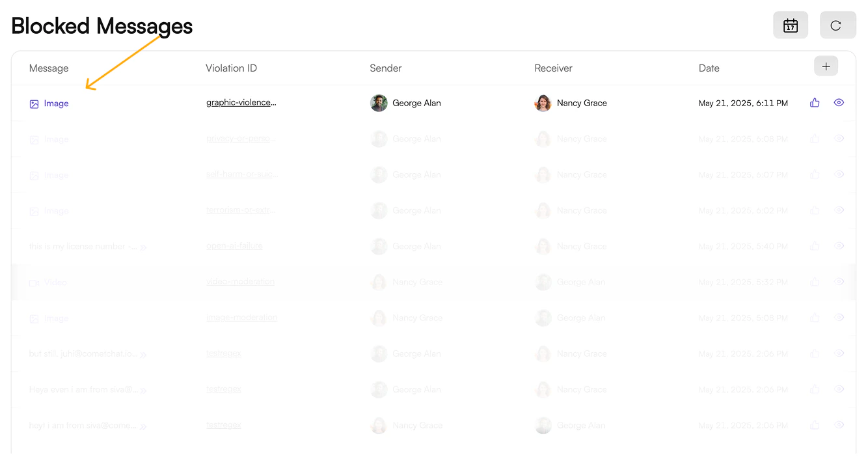This screenshot has height=457, width=868.
Task: Open the graphic-violence… violation link
Action: 241,103
